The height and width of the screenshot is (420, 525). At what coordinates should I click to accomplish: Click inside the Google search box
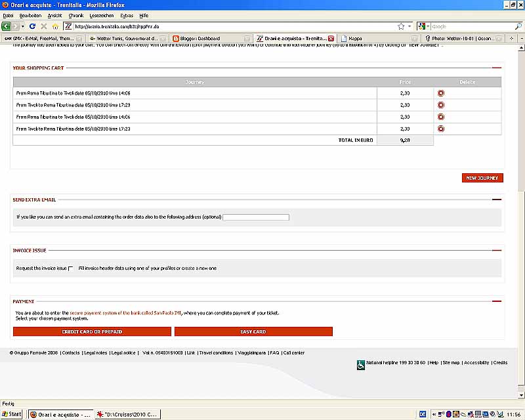tap(472, 26)
